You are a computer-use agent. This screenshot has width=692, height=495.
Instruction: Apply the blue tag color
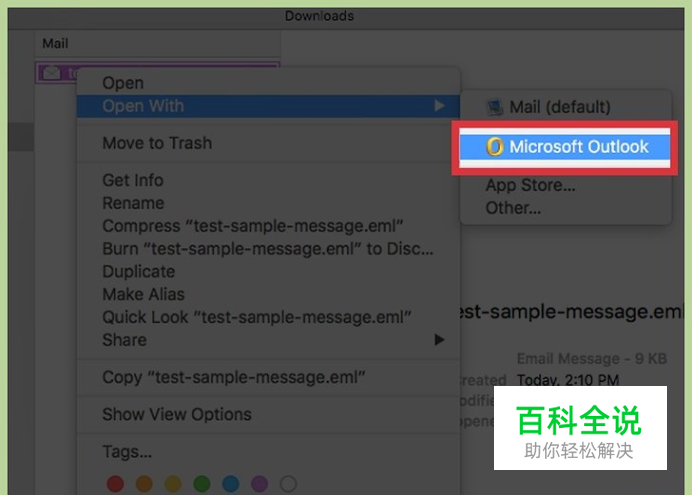[230, 484]
